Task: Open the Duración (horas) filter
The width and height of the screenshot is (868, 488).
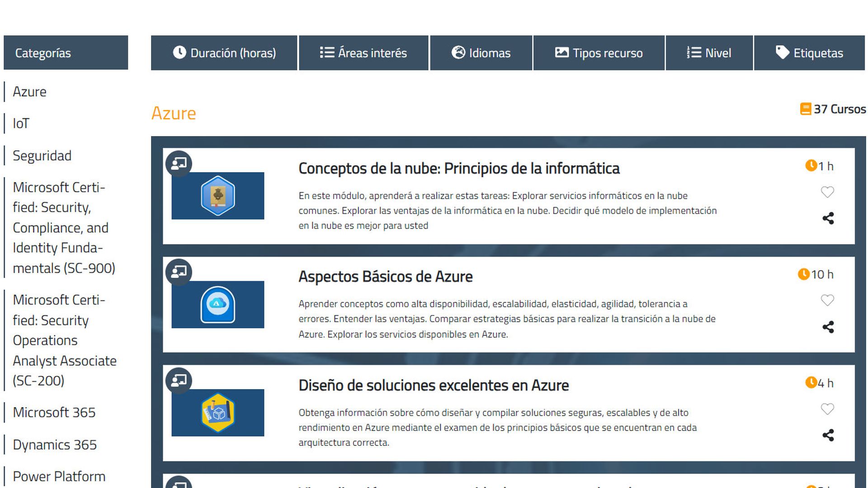Action: (x=224, y=52)
